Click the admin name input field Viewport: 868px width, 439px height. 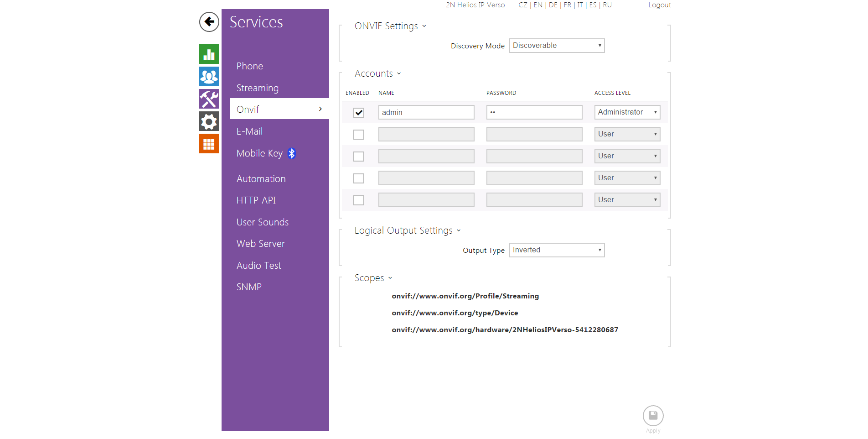point(426,113)
